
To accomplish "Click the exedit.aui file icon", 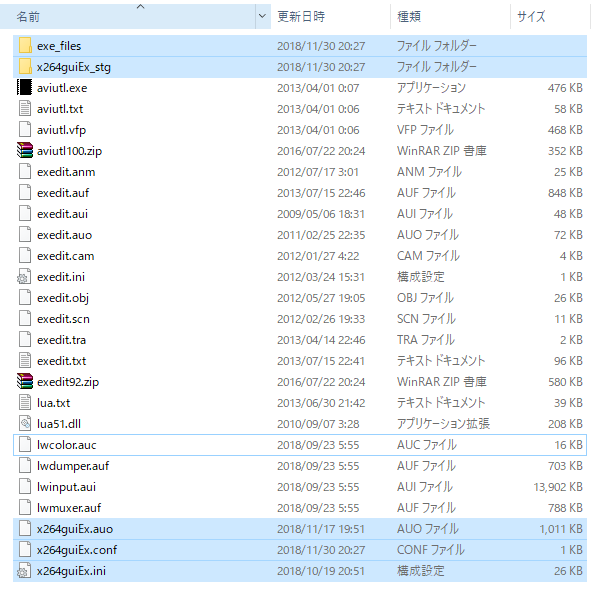I will pyautogui.click(x=25, y=214).
